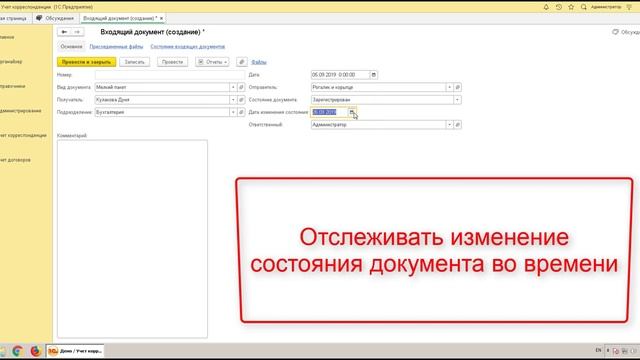Click the EN language indicator in tray

click(x=598, y=350)
